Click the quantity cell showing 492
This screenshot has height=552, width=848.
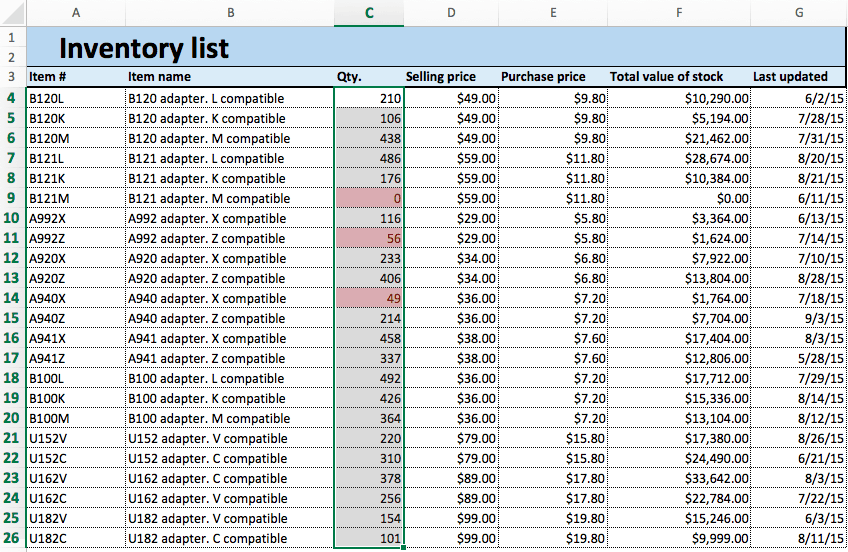369,378
